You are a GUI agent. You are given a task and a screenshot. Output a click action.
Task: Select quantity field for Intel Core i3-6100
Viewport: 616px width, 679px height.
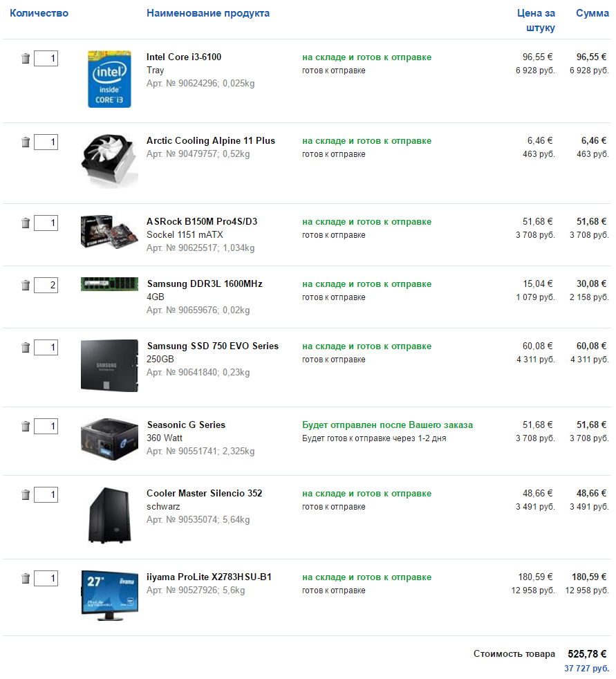click(46, 59)
